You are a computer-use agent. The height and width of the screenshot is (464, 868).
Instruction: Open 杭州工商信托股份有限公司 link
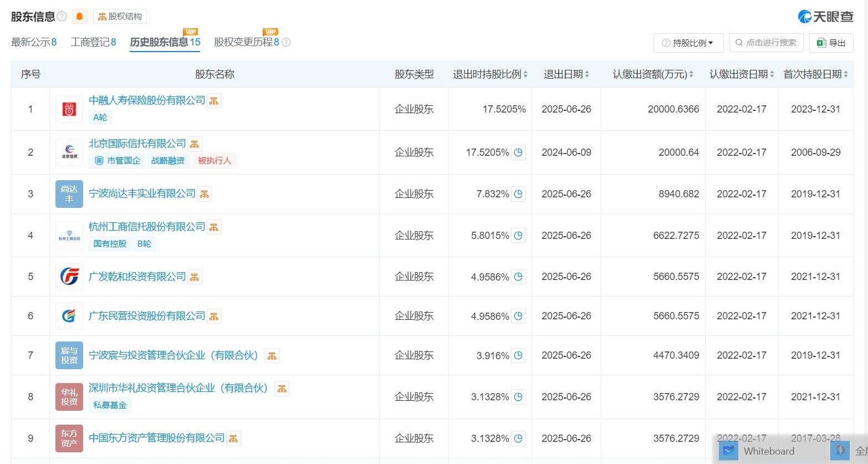tap(147, 227)
